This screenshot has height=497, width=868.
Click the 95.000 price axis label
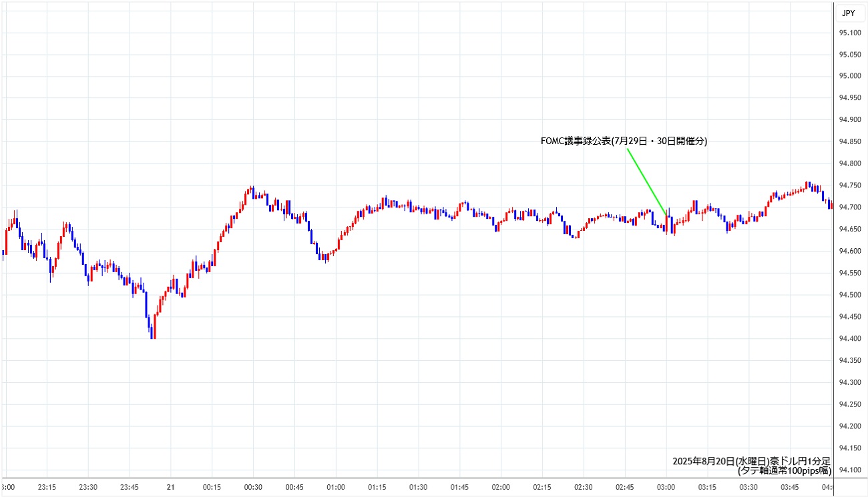coord(850,76)
